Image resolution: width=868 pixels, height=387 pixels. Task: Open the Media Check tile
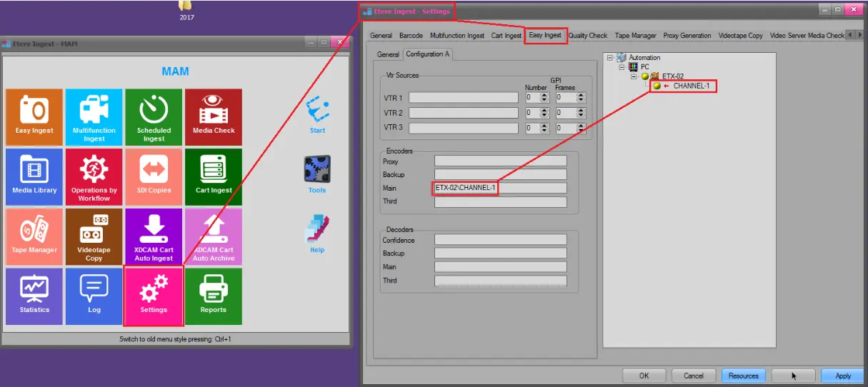tap(214, 117)
